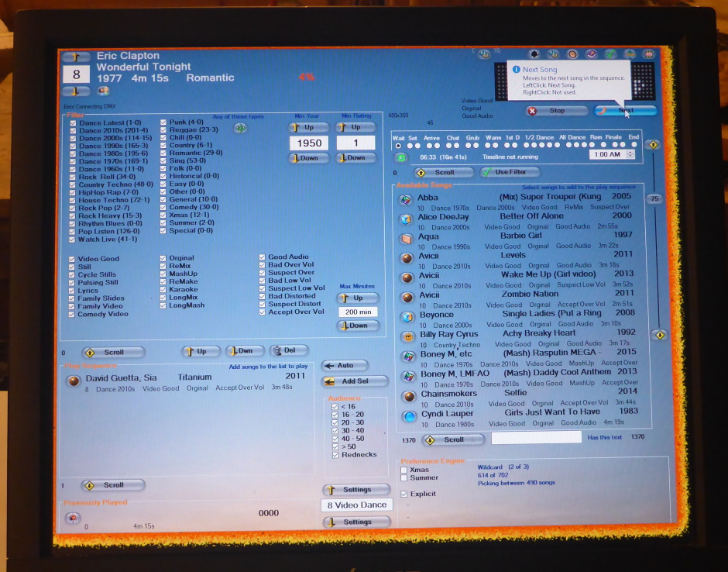Decrease Min Year with the Down button
728x572 pixels.
[x=308, y=158]
